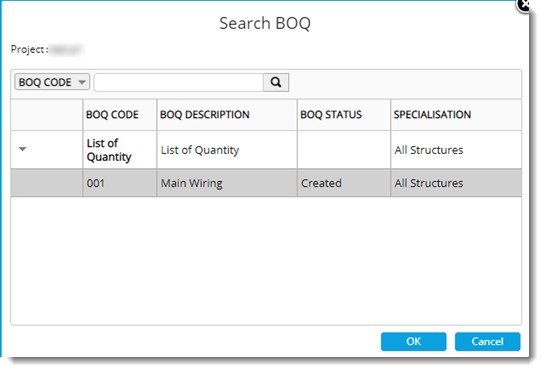Collapse the List of Quantity row arrow

pos(23,149)
